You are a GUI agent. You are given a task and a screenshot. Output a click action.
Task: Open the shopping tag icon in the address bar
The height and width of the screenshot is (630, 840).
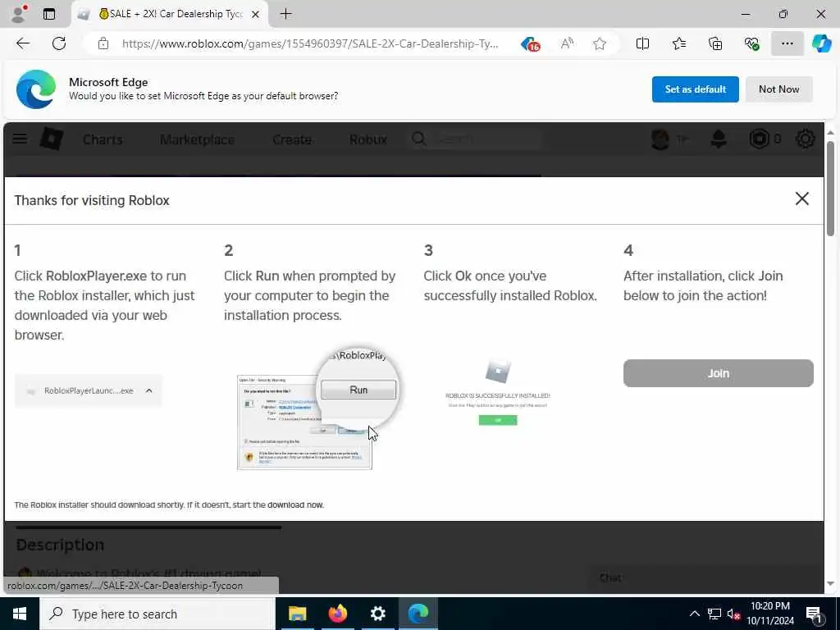531,44
